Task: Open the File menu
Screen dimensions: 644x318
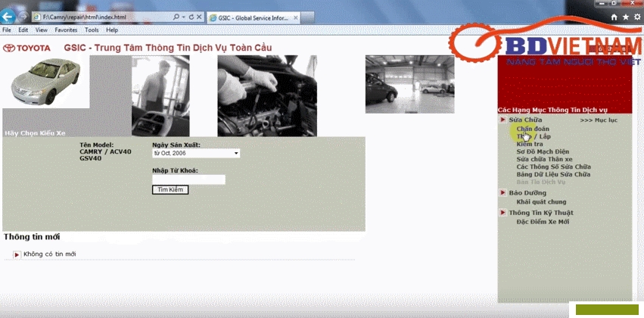Action: (x=7, y=30)
